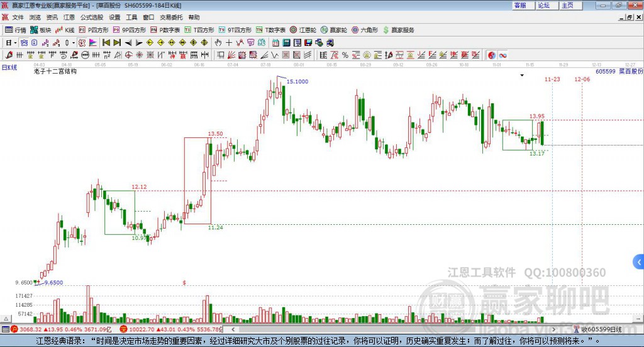
Task: Open the P数字表 number table
Action: coord(165,30)
